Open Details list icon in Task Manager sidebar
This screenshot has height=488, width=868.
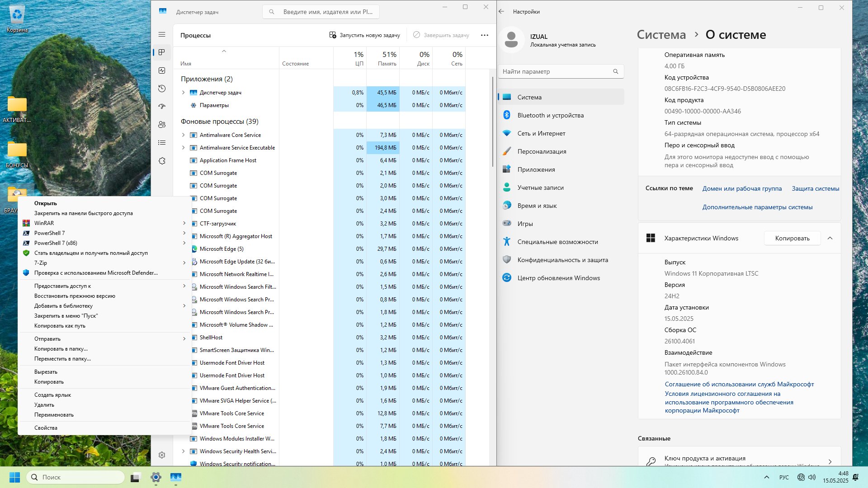click(x=162, y=143)
